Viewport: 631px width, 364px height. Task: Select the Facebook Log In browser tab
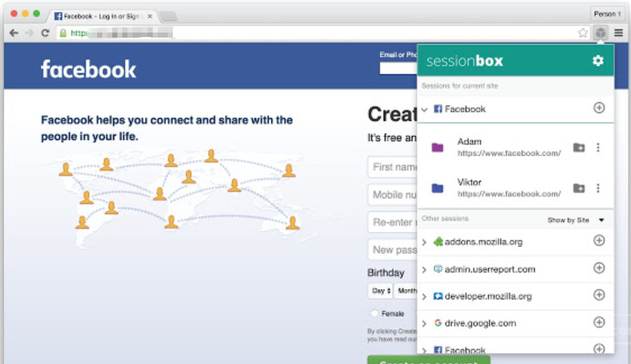point(101,16)
